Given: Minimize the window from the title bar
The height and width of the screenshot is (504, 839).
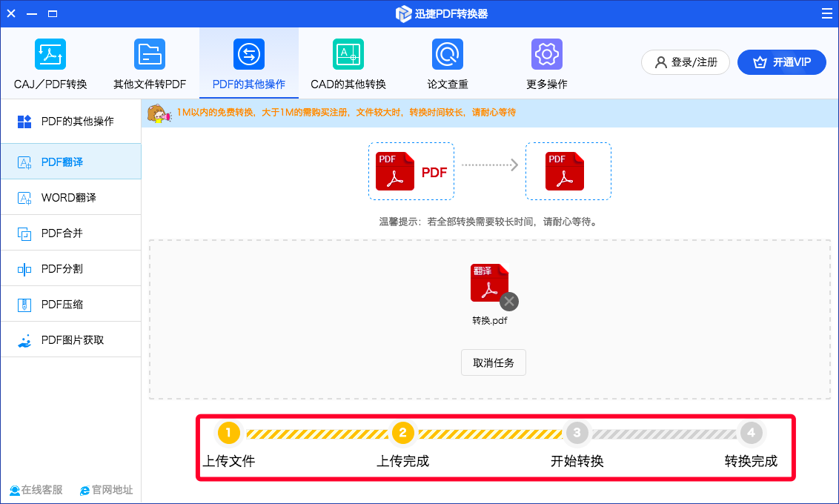Looking at the screenshot, I should click(32, 13).
